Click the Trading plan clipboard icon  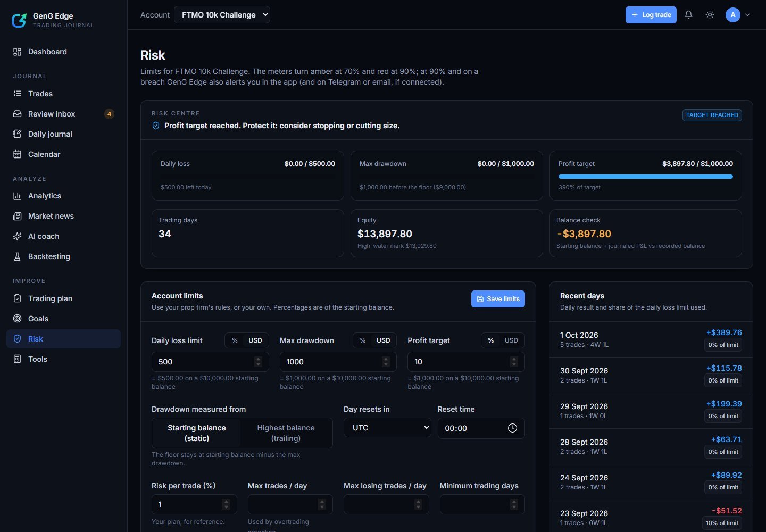tap(17, 298)
